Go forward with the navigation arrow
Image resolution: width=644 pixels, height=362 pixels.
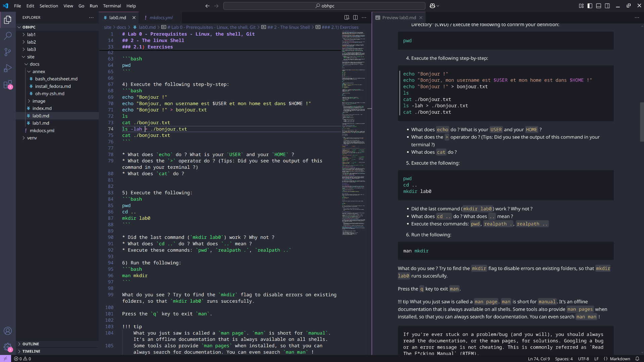click(216, 6)
